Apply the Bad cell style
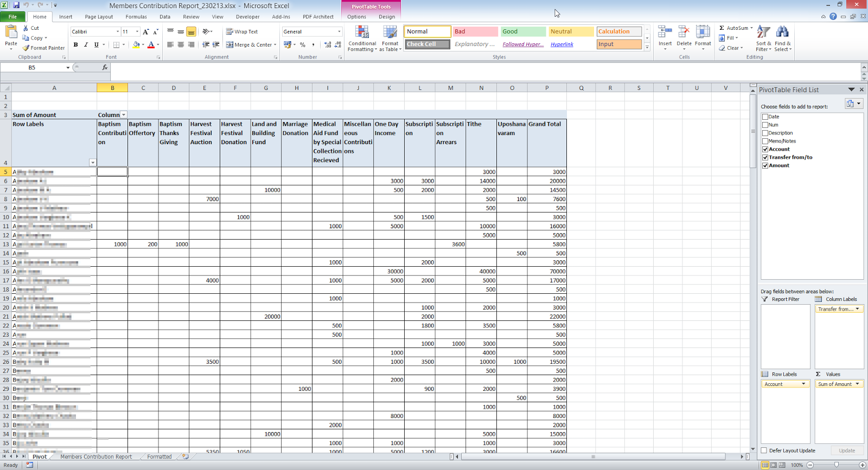 tap(475, 31)
